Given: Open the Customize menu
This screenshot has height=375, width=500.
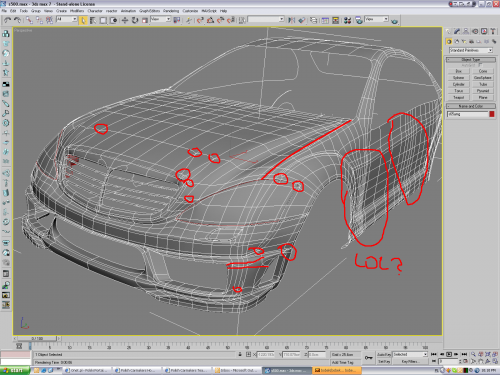Looking at the screenshot, I should point(190,11).
